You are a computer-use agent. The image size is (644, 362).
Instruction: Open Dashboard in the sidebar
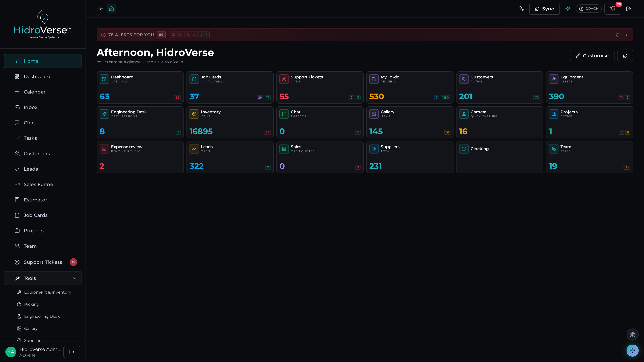coord(43,76)
